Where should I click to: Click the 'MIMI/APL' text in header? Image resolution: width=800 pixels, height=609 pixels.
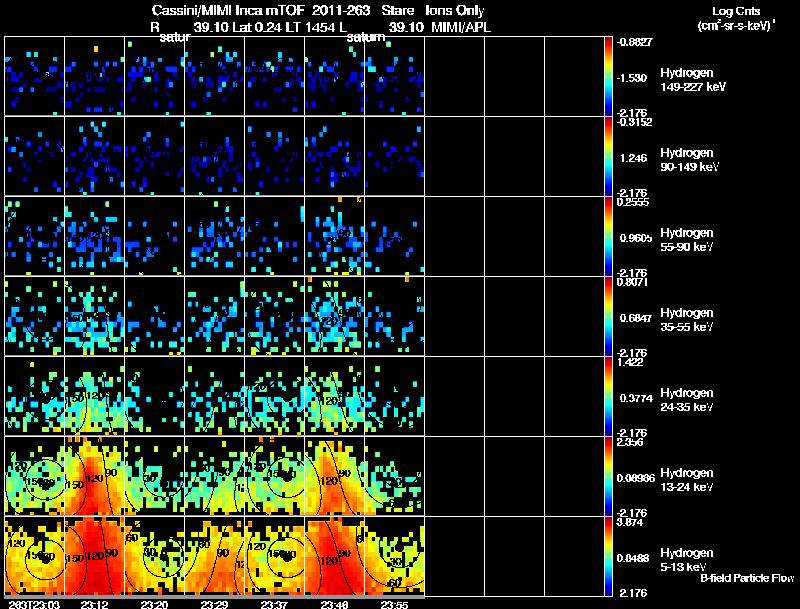point(461,28)
